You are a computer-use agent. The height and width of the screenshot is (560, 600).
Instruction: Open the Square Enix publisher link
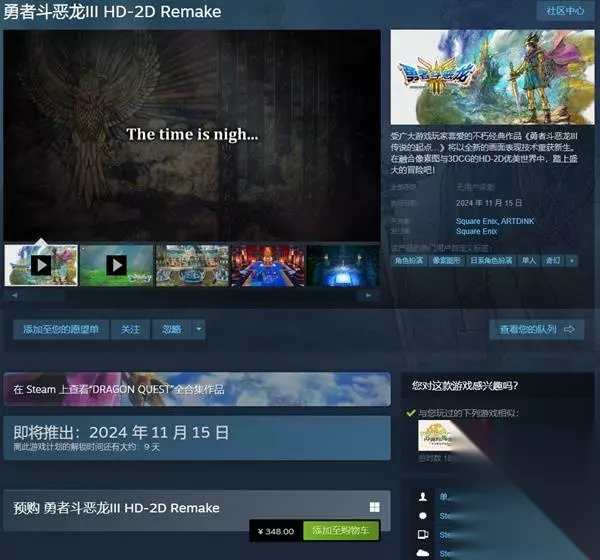476,231
